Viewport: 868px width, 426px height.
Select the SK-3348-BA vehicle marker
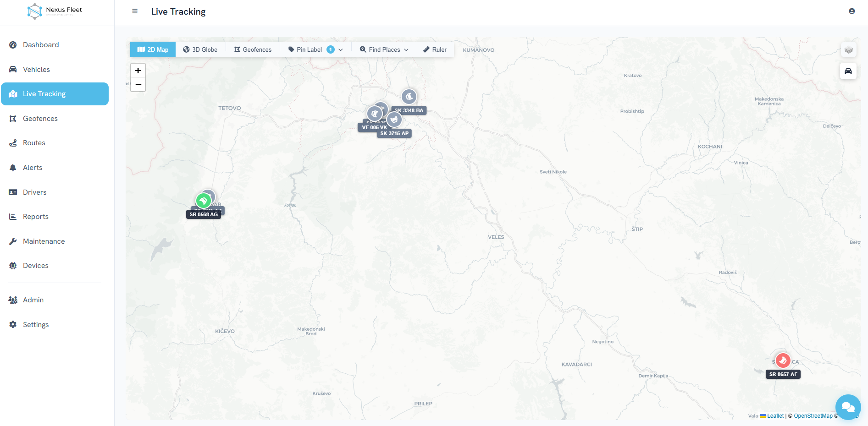(x=409, y=97)
